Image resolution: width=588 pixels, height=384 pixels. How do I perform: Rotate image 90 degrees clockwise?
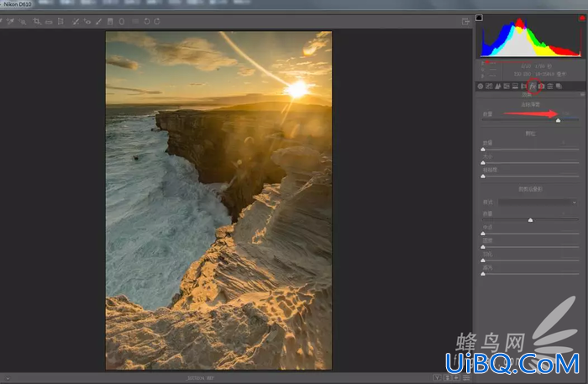(157, 21)
